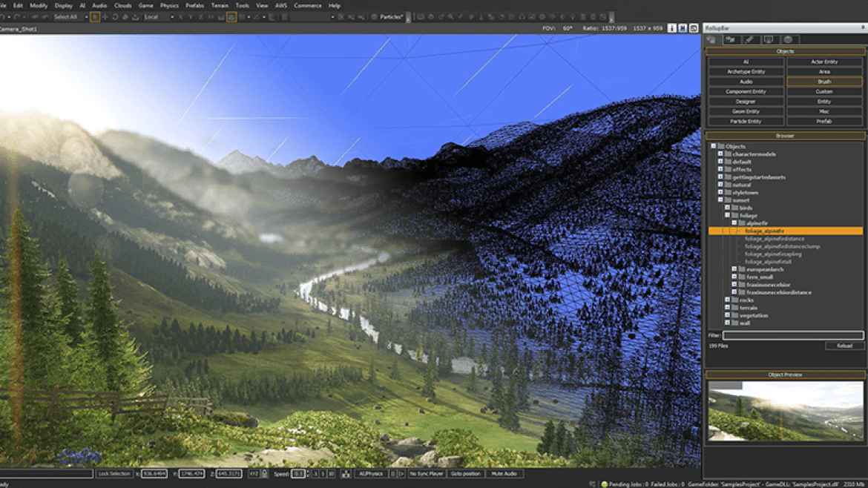Toggle No Sync Player

click(427, 474)
